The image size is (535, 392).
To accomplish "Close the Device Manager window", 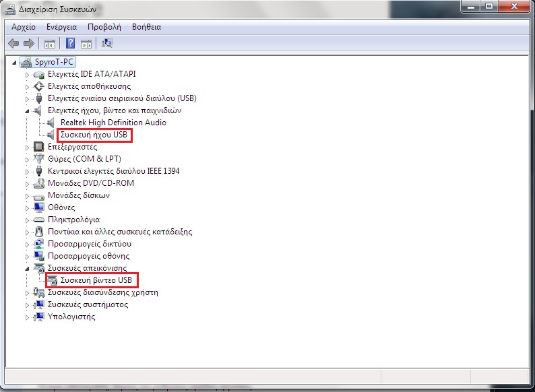I will tap(515, 7).
